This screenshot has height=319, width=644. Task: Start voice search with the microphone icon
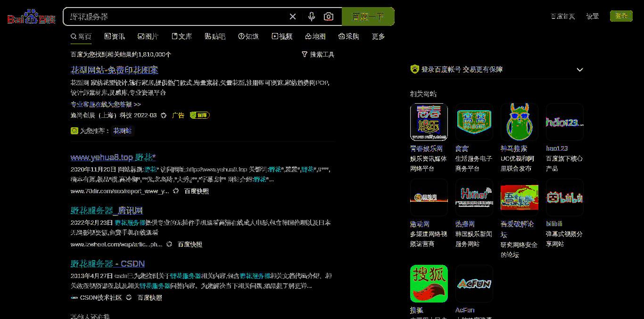[311, 16]
